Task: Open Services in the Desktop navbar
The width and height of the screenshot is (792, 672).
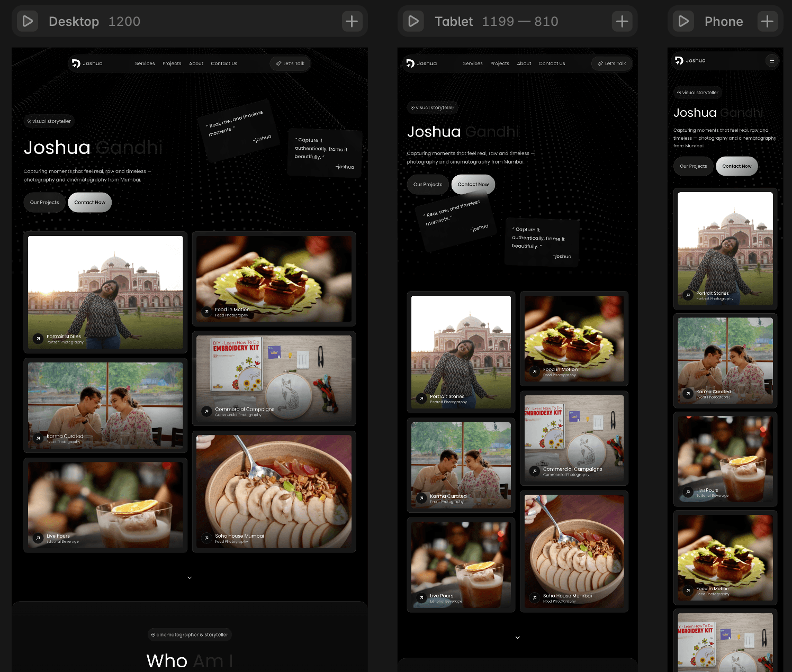Action: [x=145, y=63]
